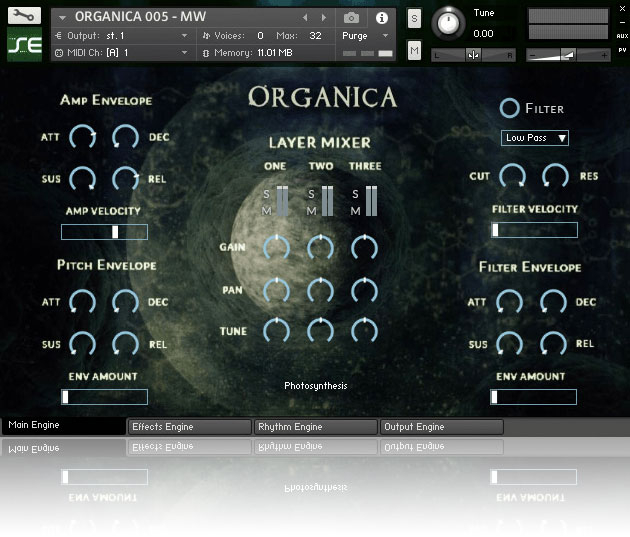Switch to the Rhythm Engine tab
630x537 pixels.
(315, 427)
